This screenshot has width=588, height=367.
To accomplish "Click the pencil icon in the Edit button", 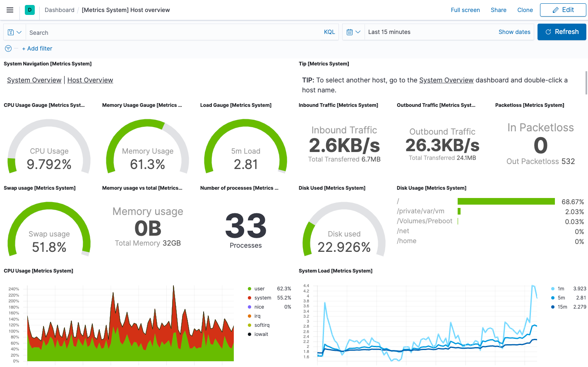I will 557,10.
